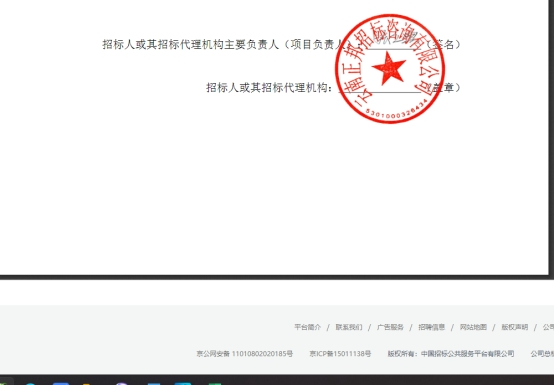
Task: Open the 联系我们 footer link
Action: pyautogui.click(x=349, y=327)
